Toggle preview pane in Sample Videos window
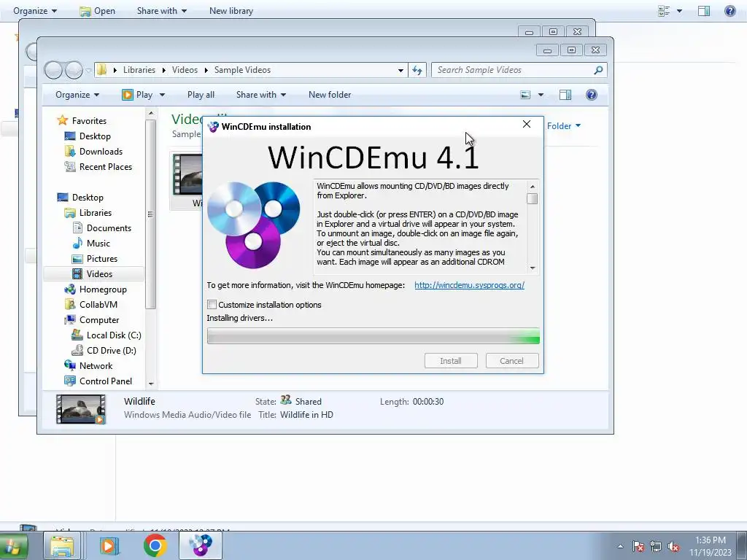This screenshot has width=747, height=560. pos(565,95)
